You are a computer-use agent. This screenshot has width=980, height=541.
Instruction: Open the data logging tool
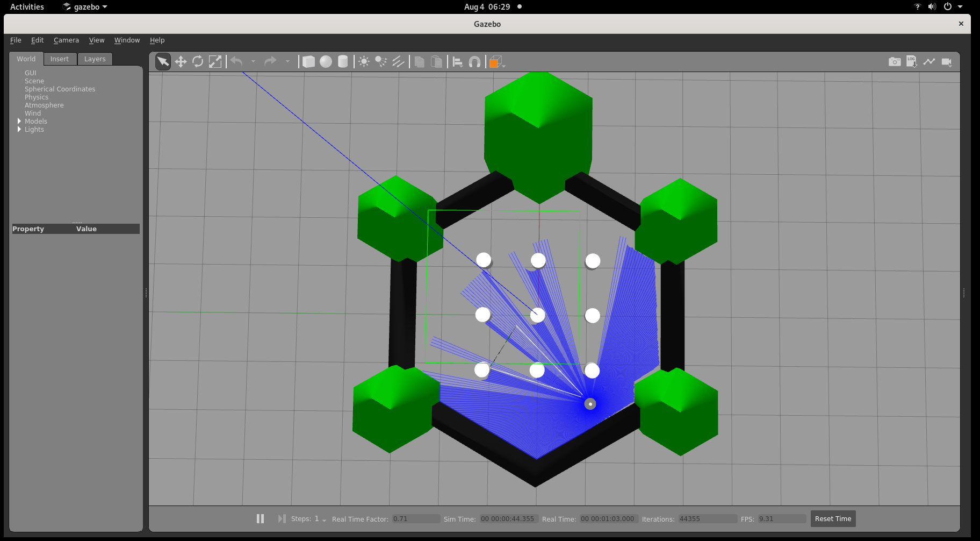pyautogui.click(x=912, y=62)
